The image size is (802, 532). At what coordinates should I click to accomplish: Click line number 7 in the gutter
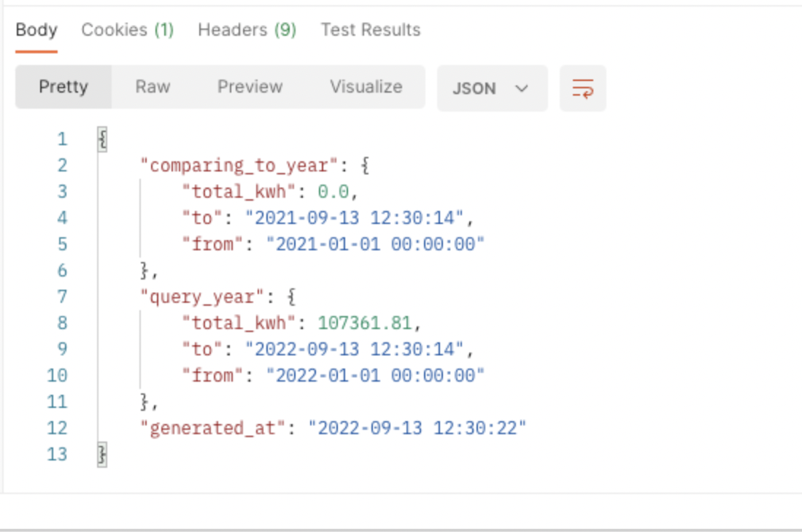pyautogui.click(x=61, y=297)
